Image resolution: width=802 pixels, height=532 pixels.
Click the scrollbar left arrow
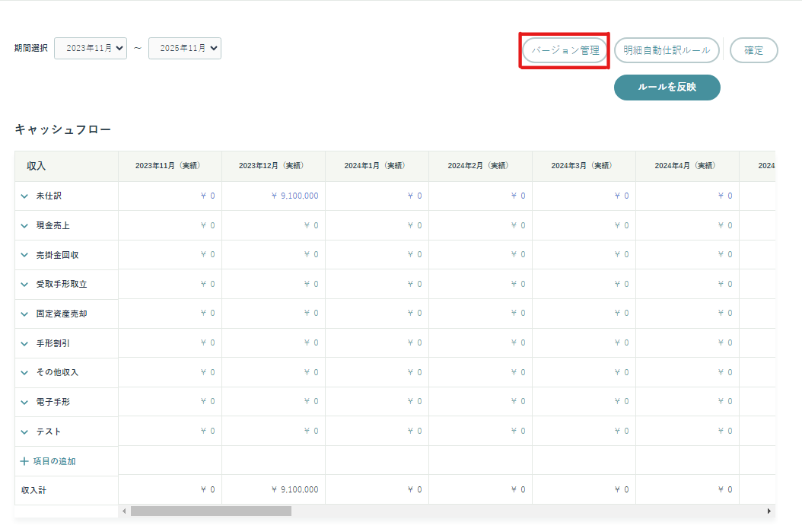click(x=124, y=511)
